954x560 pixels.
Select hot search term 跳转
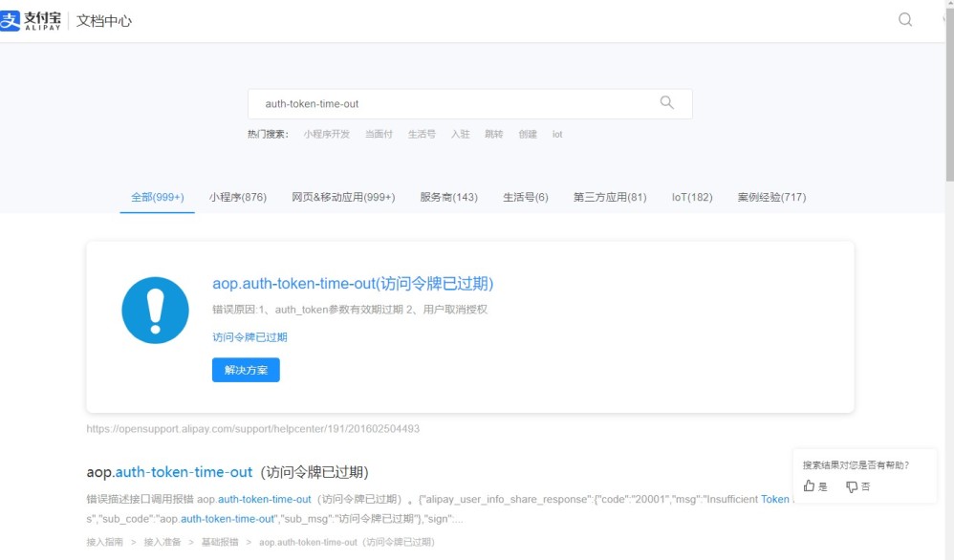493,135
